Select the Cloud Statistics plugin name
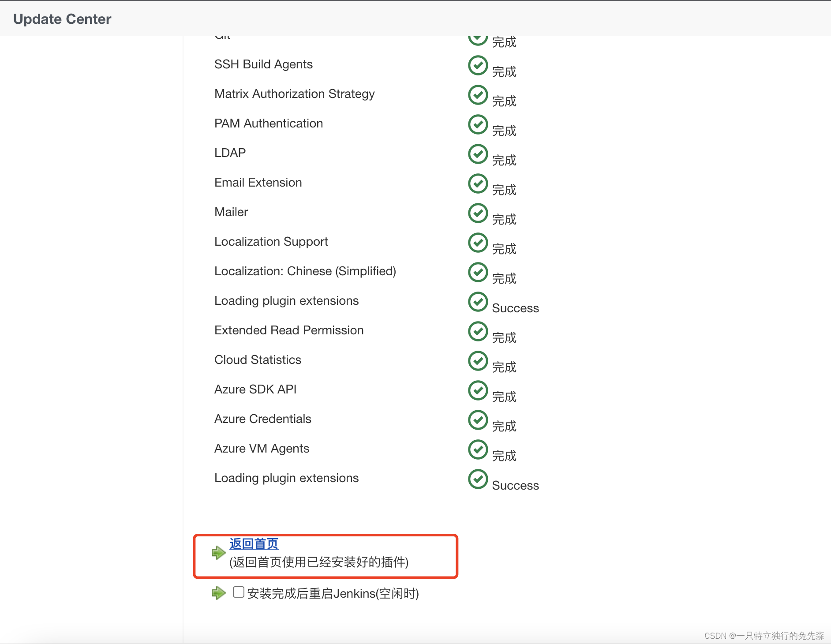The width and height of the screenshot is (831, 644). (x=258, y=360)
